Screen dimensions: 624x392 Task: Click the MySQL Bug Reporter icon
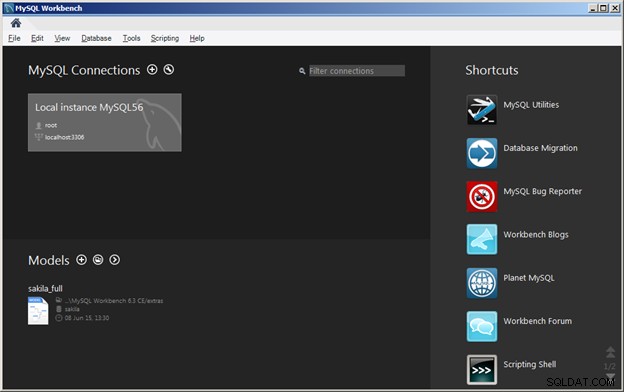tap(482, 197)
